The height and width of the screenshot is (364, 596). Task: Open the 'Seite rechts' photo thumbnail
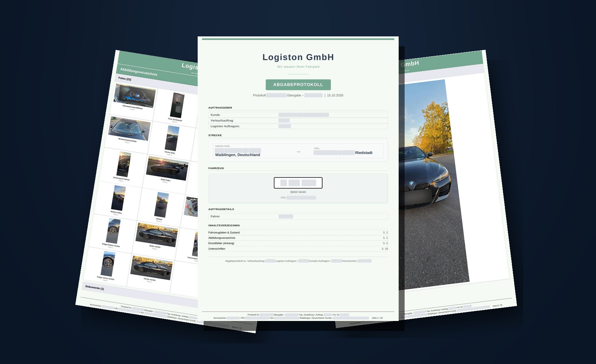(157, 235)
